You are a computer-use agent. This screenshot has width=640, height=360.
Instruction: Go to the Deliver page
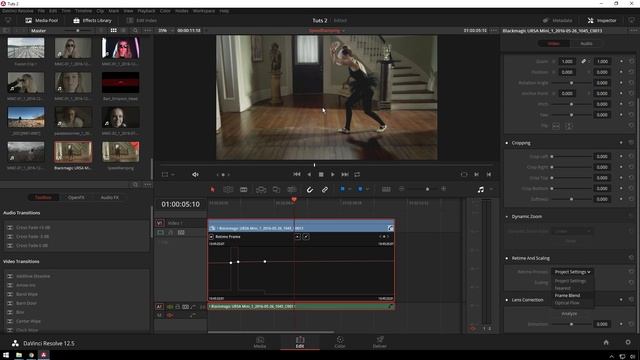[380, 342]
